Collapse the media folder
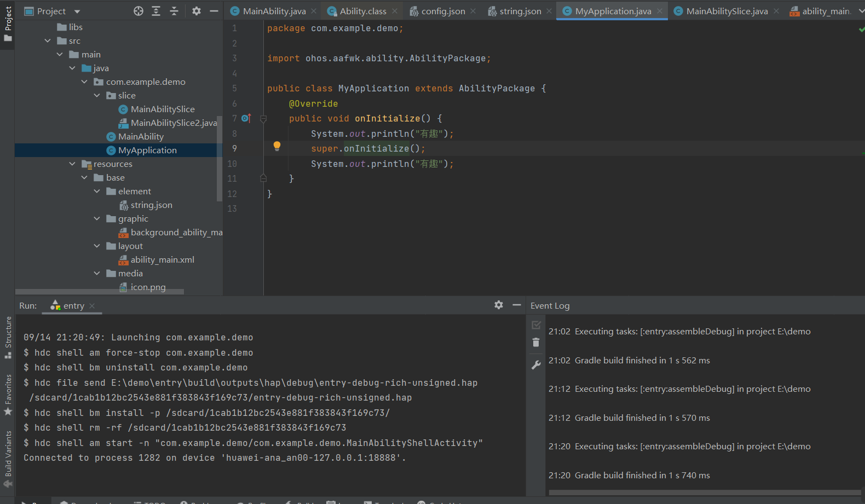The width and height of the screenshot is (865, 504). click(97, 273)
